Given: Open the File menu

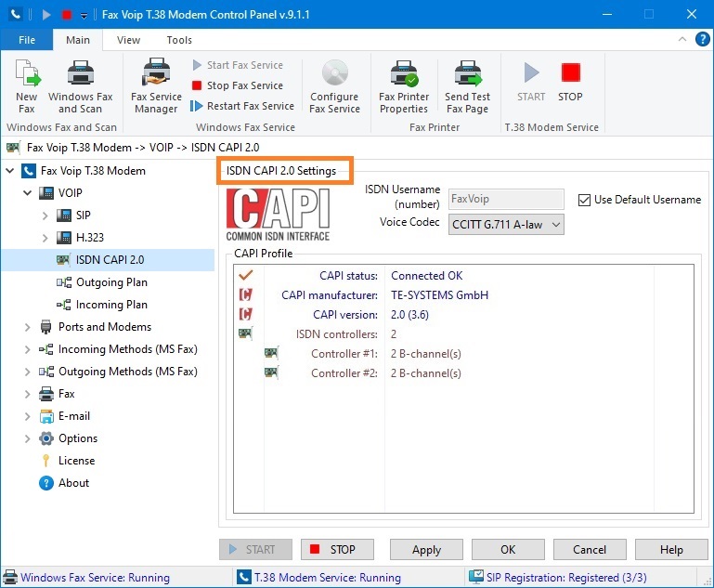Looking at the screenshot, I should [27, 40].
